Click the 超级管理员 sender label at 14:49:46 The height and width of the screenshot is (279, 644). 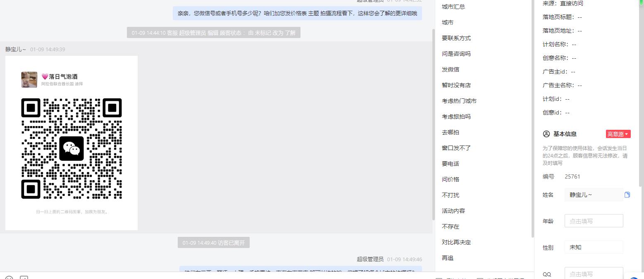370,259
